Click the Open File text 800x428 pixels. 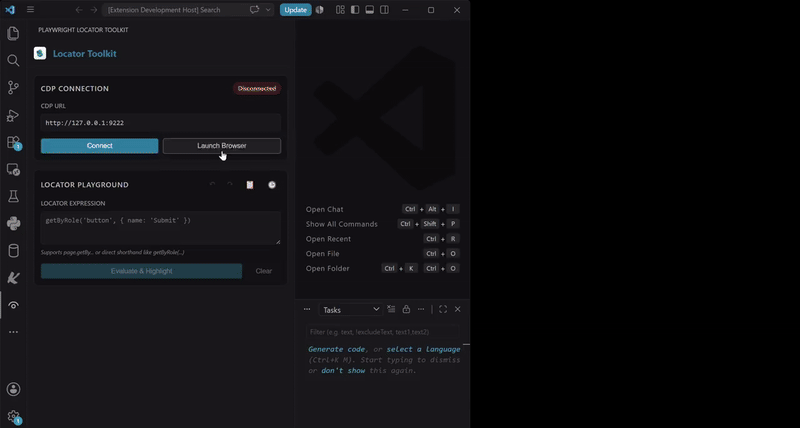(x=322, y=254)
